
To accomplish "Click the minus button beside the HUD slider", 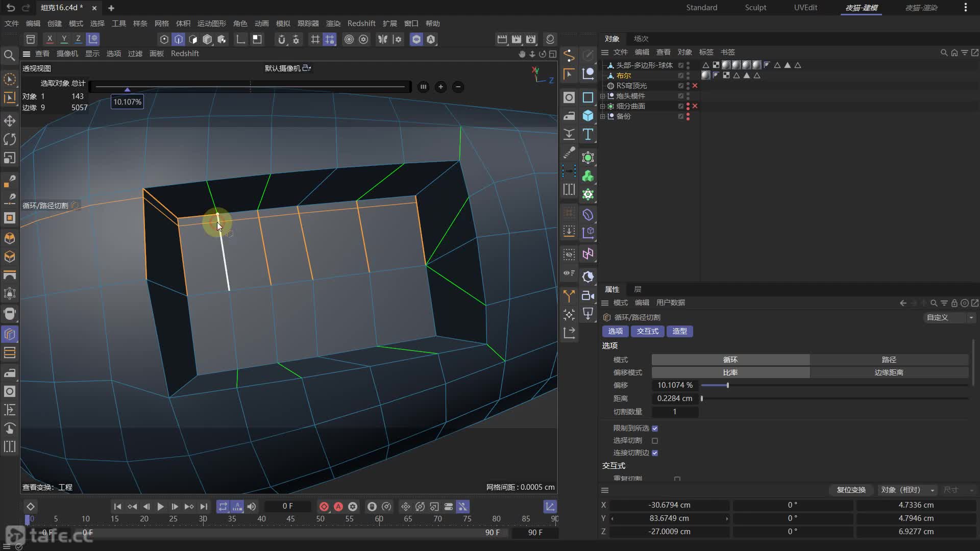I will tap(458, 87).
